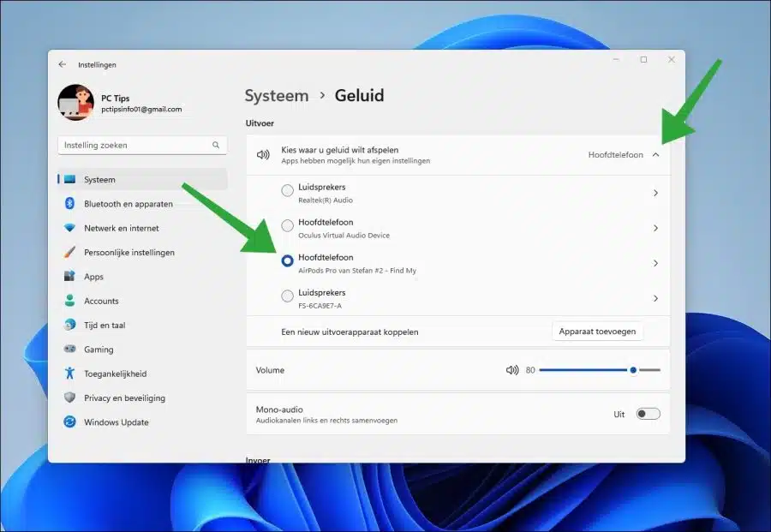Click the volume value '80'
Image resolution: width=771 pixels, height=532 pixels.
530,370
